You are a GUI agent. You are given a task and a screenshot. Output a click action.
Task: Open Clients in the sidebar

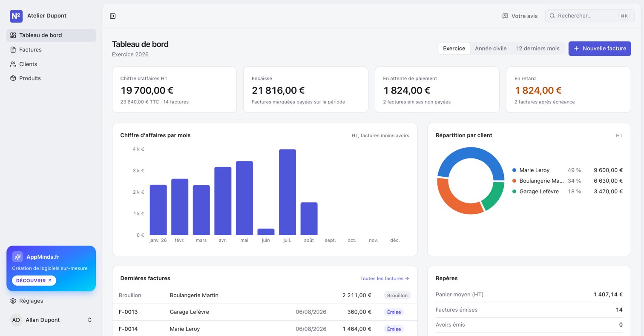click(x=51, y=64)
